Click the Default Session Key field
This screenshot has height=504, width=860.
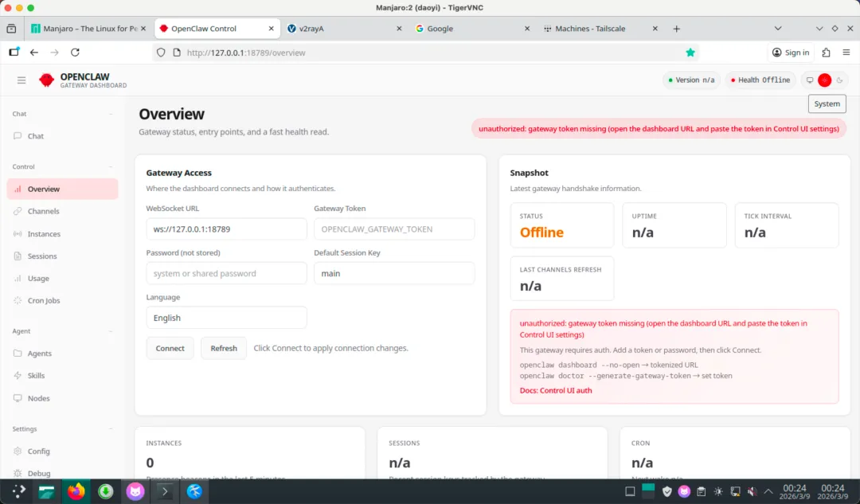point(394,274)
